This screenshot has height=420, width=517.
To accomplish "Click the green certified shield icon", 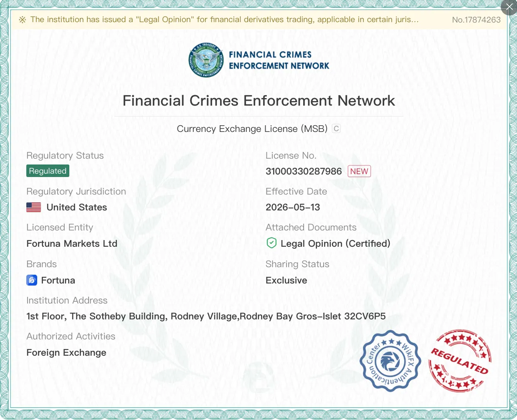I will point(271,243).
